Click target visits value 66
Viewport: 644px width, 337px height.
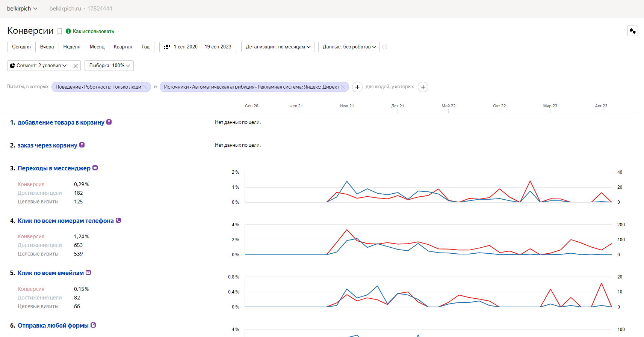pyautogui.click(x=77, y=306)
